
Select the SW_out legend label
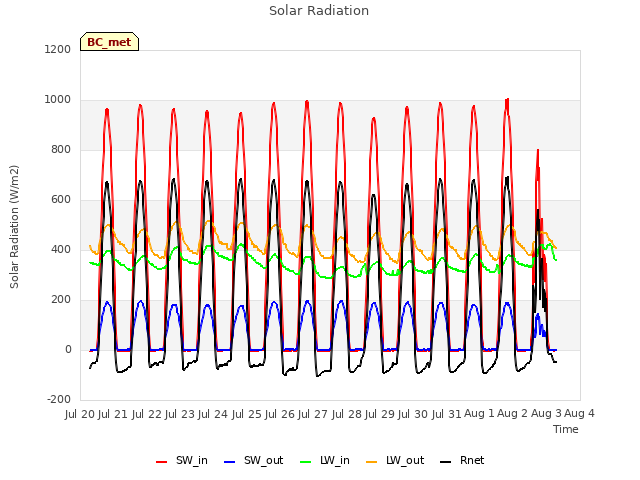(264, 460)
